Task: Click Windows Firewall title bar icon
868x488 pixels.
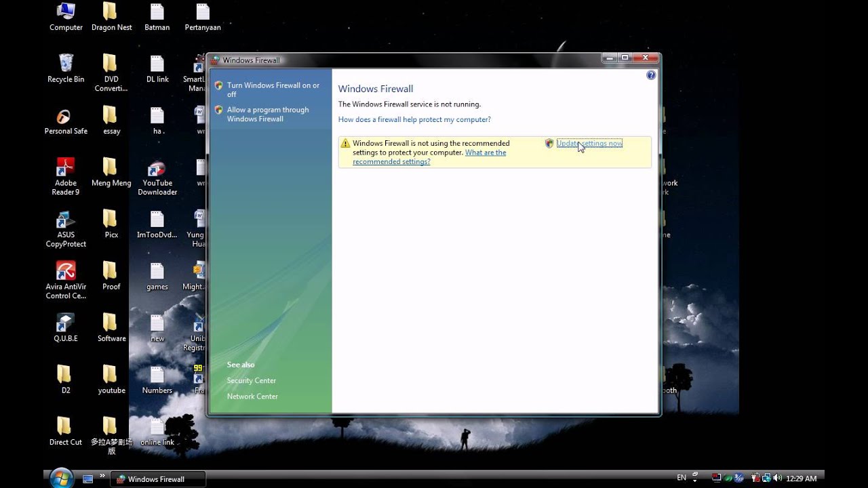Action: tap(215, 60)
